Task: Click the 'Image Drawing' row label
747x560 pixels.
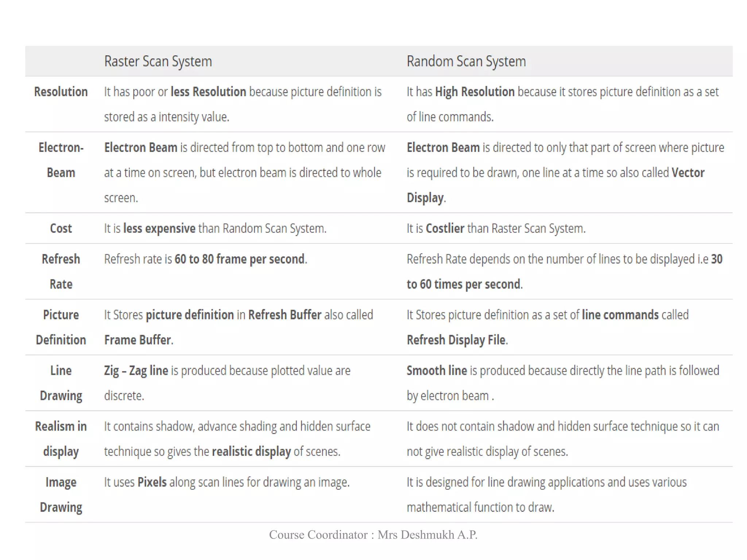Action: 61,494
